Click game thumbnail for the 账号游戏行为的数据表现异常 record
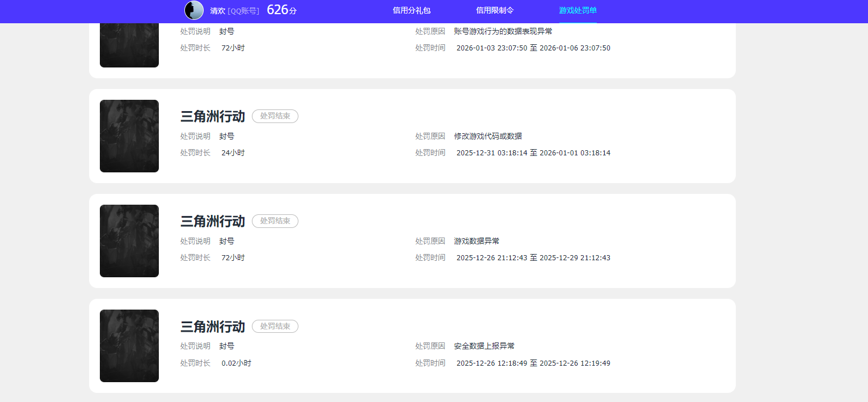The image size is (868, 402). point(129,45)
